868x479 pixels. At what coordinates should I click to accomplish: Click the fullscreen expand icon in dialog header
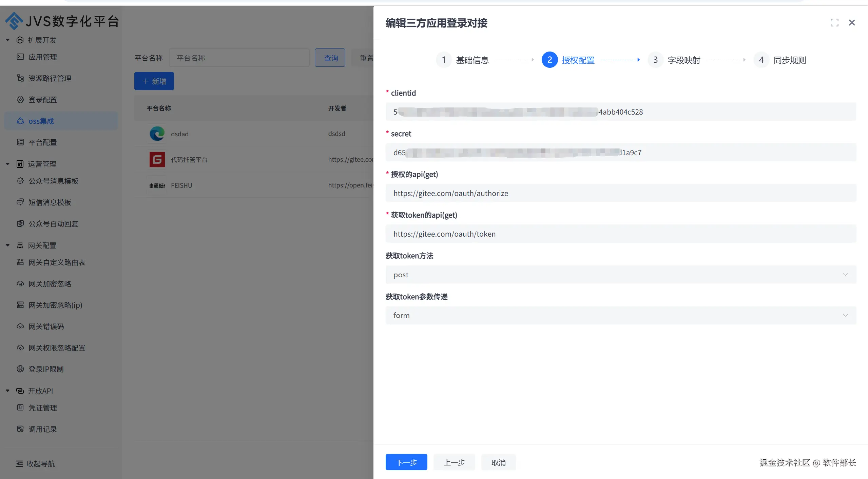coord(834,23)
